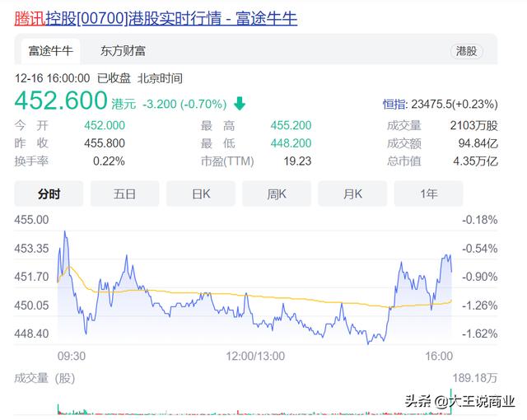
Task: Click the 总市值 value 4.35万亿
Action: (475, 161)
